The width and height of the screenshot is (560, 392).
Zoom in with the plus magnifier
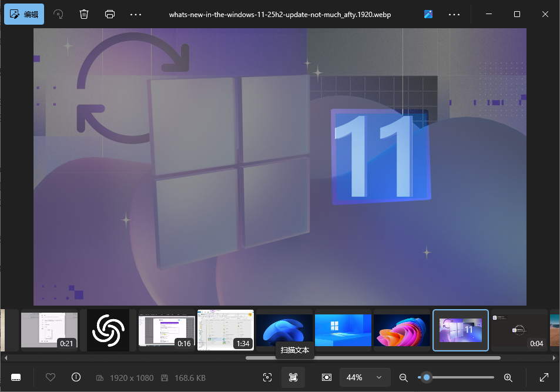point(508,377)
